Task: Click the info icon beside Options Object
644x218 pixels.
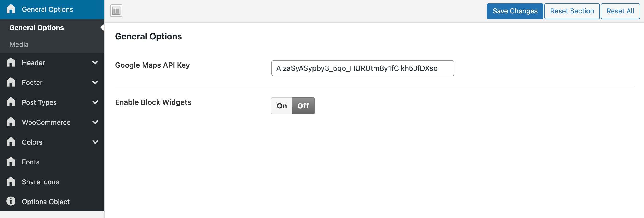Action: point(11,201)
